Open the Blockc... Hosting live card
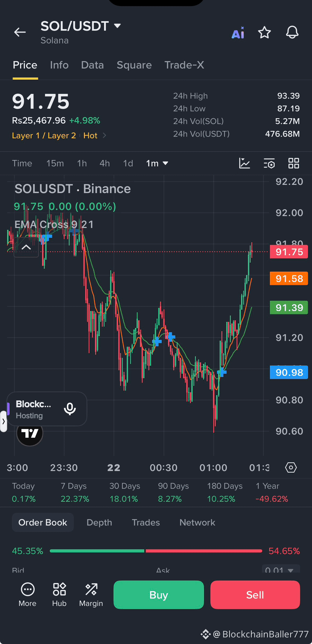312x644 pixels. point(47,409)
